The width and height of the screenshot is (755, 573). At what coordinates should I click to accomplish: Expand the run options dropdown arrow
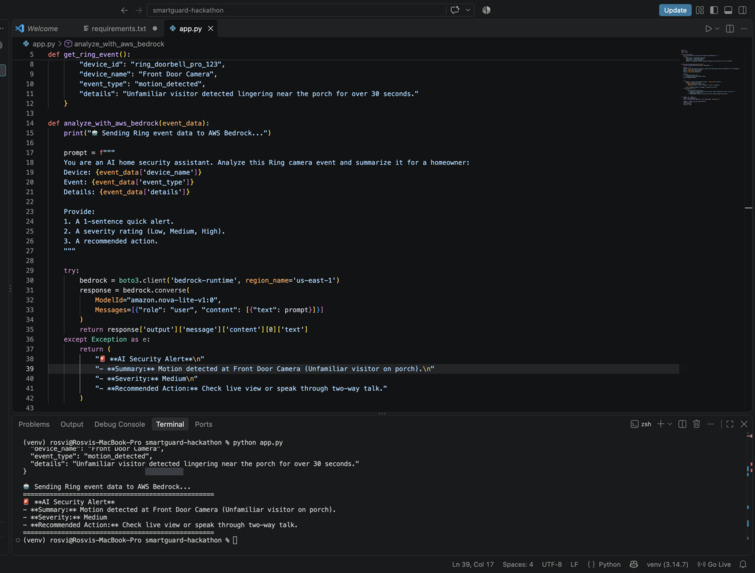tap(717, 29)
